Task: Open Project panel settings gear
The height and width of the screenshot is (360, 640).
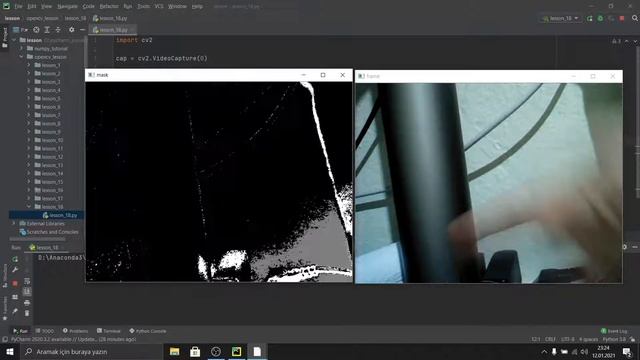Action: [x=71, y=30]
